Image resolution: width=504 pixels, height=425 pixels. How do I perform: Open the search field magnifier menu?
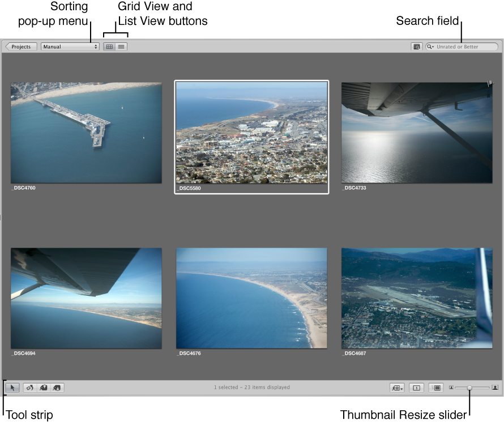(x=430, y=46)
